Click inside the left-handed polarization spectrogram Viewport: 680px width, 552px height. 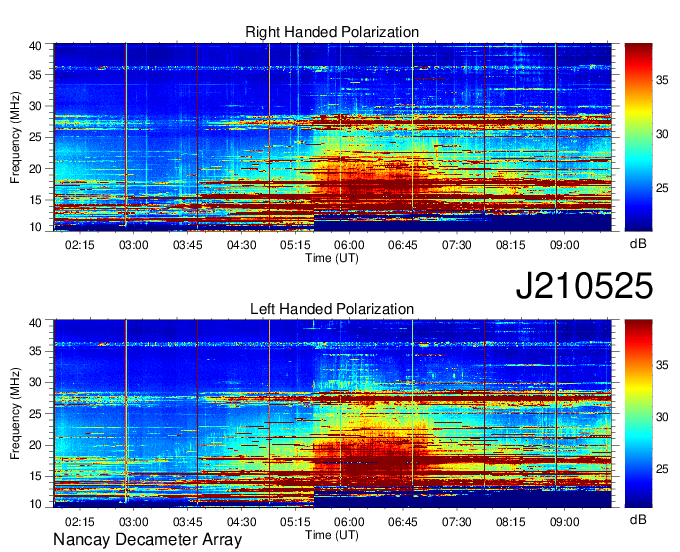[x=332, y=414]
